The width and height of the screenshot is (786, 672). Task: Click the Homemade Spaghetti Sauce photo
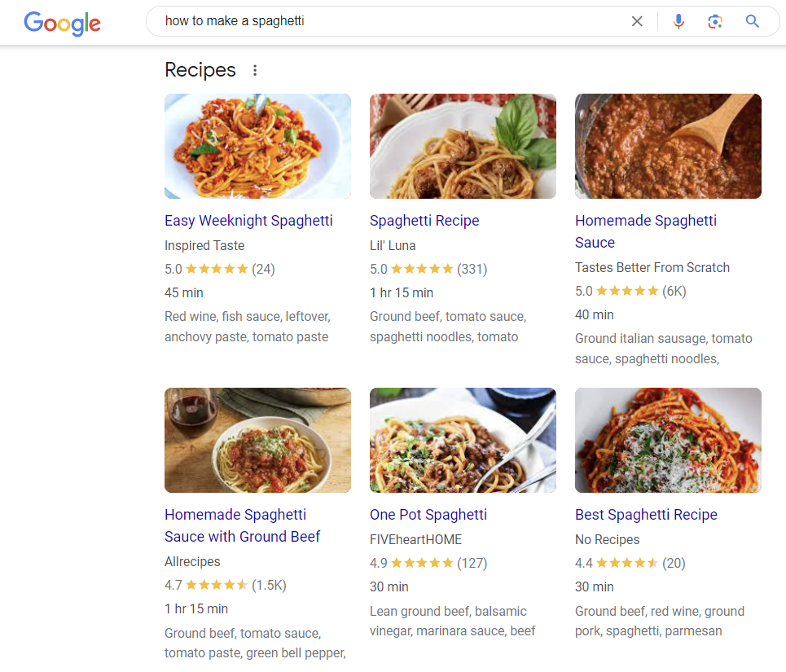(668, 146)
